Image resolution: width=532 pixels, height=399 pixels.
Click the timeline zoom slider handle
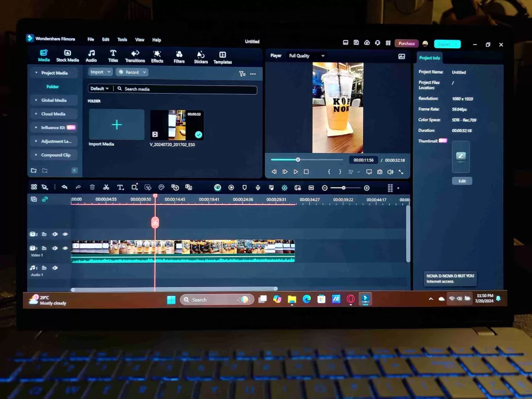pyautogui.click(x=344, y=188)
